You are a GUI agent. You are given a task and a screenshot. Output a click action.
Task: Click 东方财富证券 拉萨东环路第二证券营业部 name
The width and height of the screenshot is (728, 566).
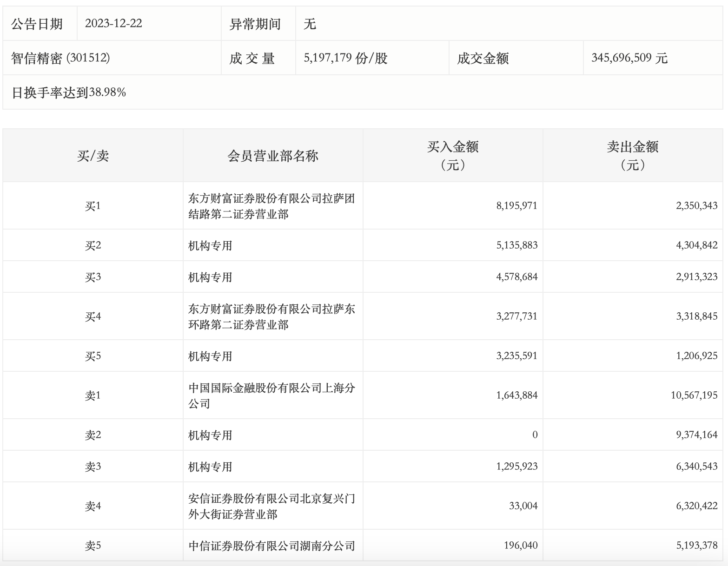[x=271, y=316]
